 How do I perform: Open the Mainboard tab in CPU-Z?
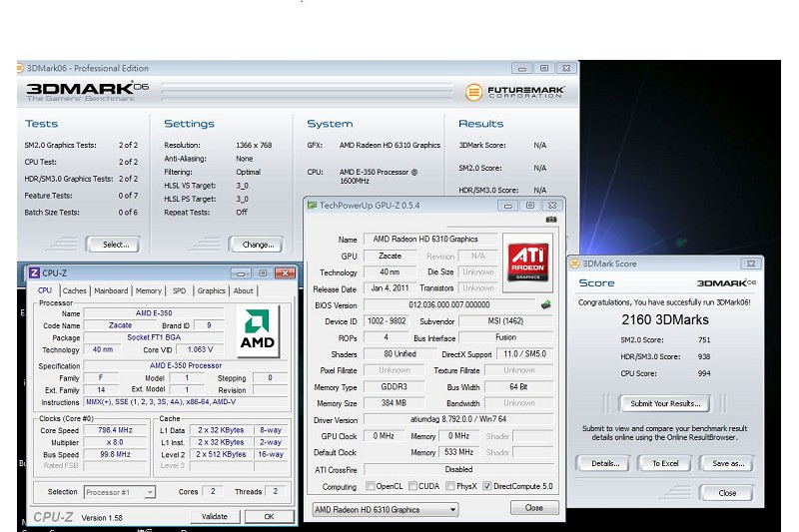tap(111, 290)
